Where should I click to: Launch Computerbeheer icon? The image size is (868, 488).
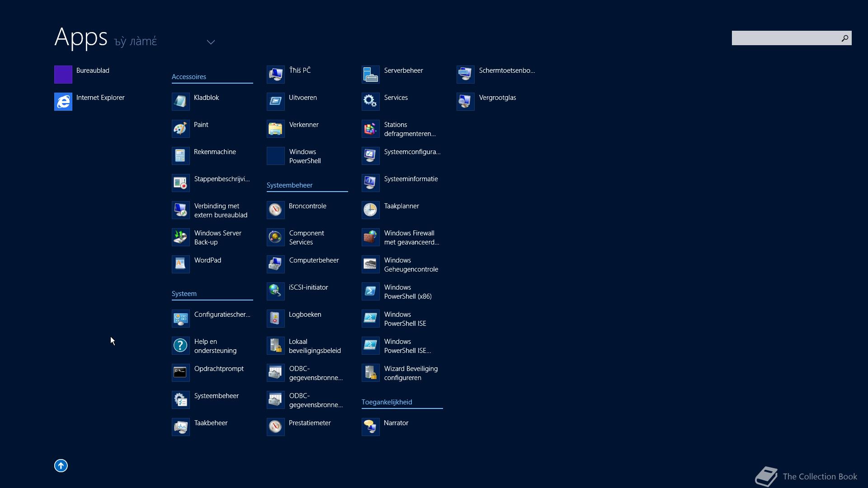[x=276, y=264]
